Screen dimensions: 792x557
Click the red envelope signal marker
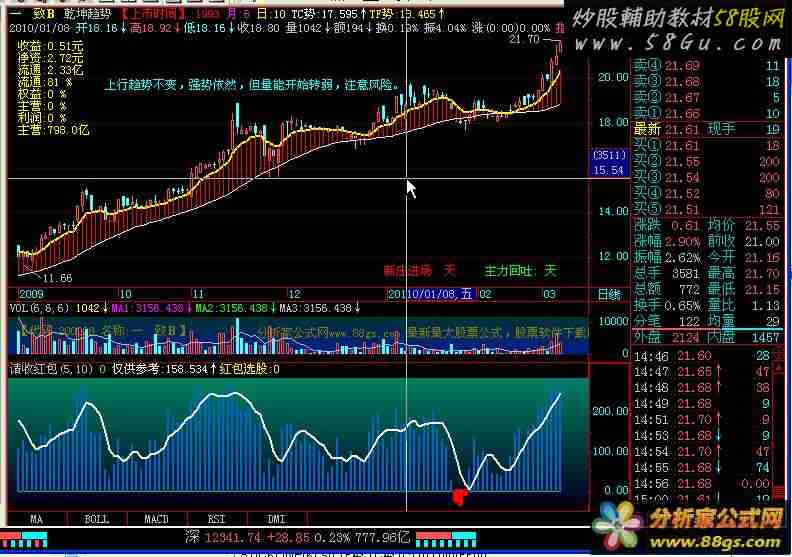point(460,495)
